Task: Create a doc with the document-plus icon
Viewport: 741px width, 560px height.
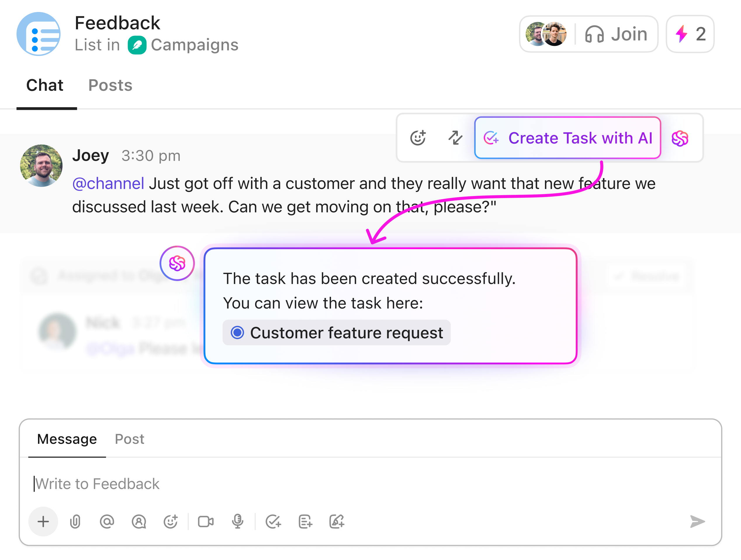Action: (x=305, y=521)
